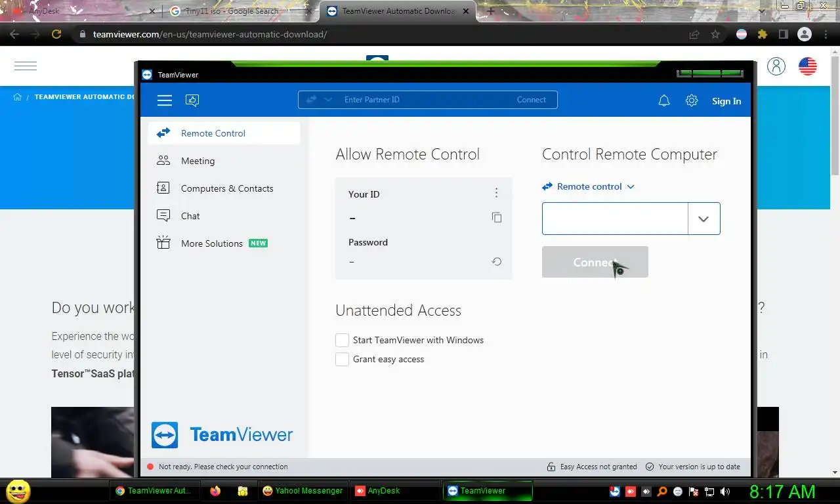The image size is (840, 504).
Task: Click the TeamViewer tray icon with alert
Action: (614, 491)
